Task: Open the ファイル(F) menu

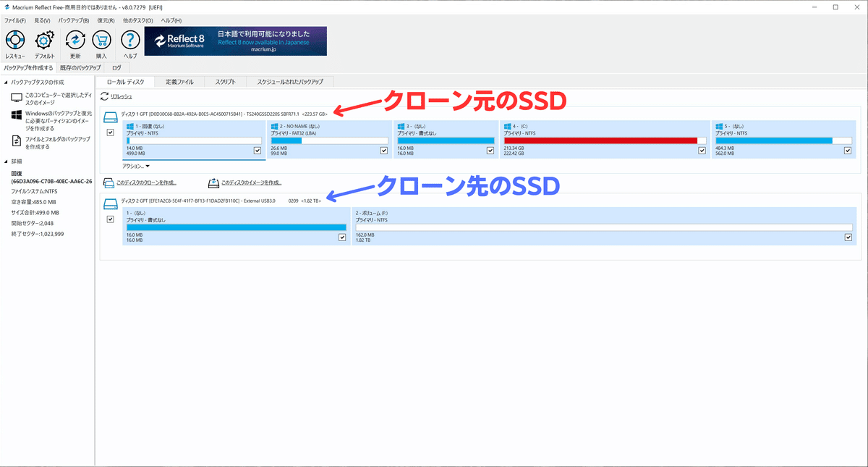Action: [x=14, y=20]
